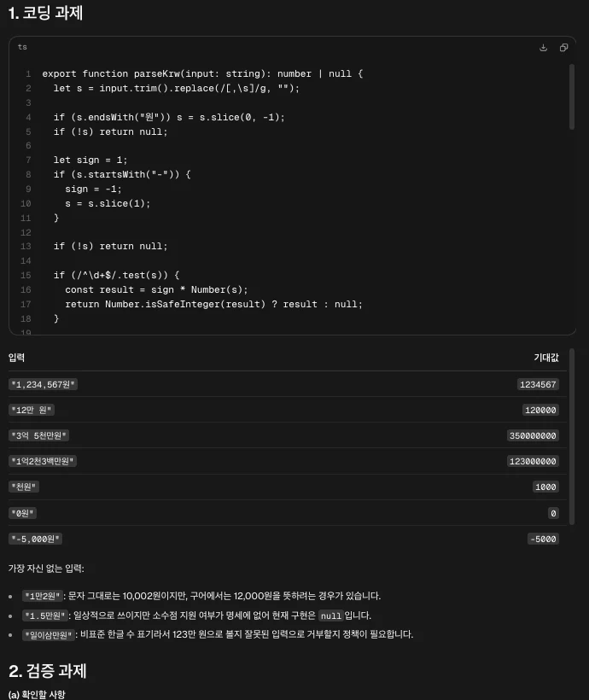589x700 pixels.
Task: Click the code block vertical scrollbar
Action: coord(572,96)
